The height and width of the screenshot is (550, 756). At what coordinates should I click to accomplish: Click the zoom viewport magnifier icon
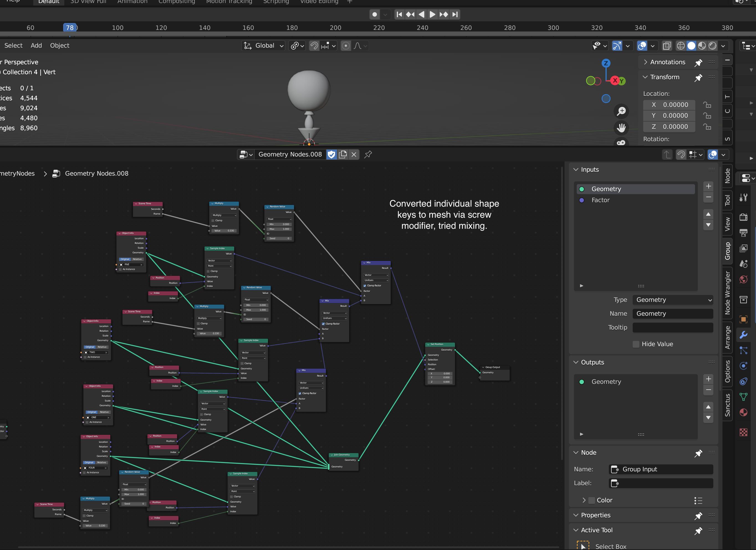tap(621, 111)
